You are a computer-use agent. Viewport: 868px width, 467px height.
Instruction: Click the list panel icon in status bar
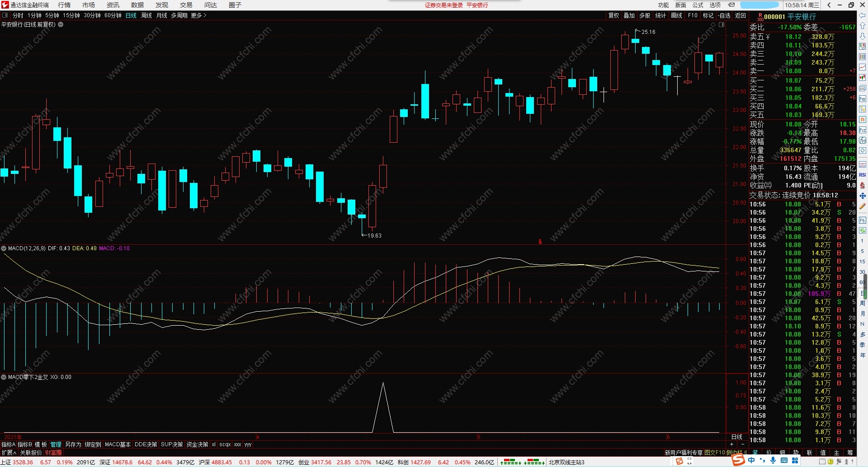tap(823, 462)
